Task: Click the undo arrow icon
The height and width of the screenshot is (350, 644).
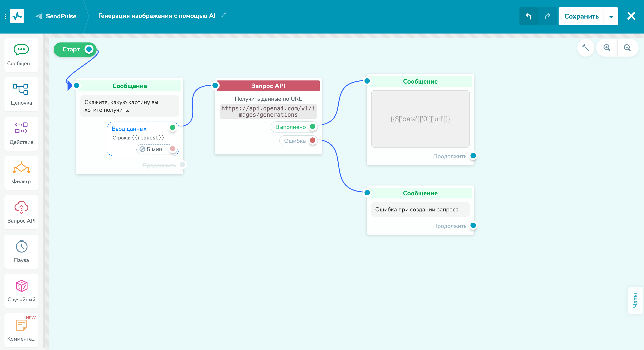Action: (x=529, y=16)
